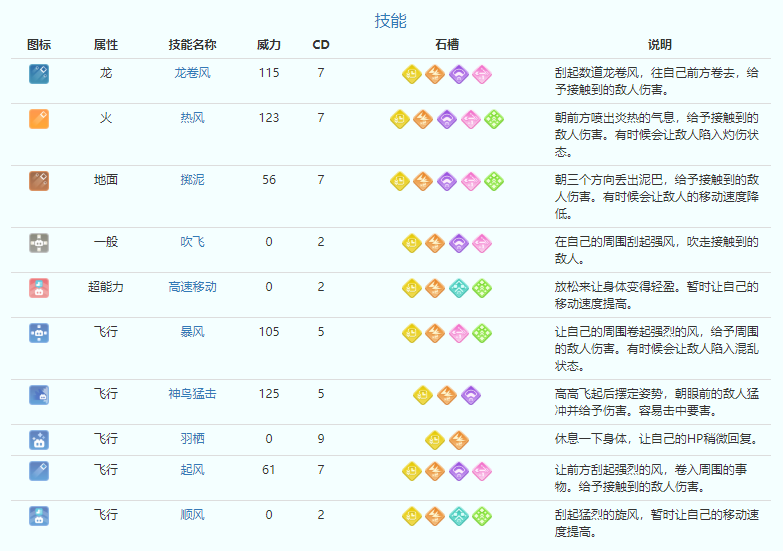Click the 说明 column header
783x551 pixels.
pos(660,45)
